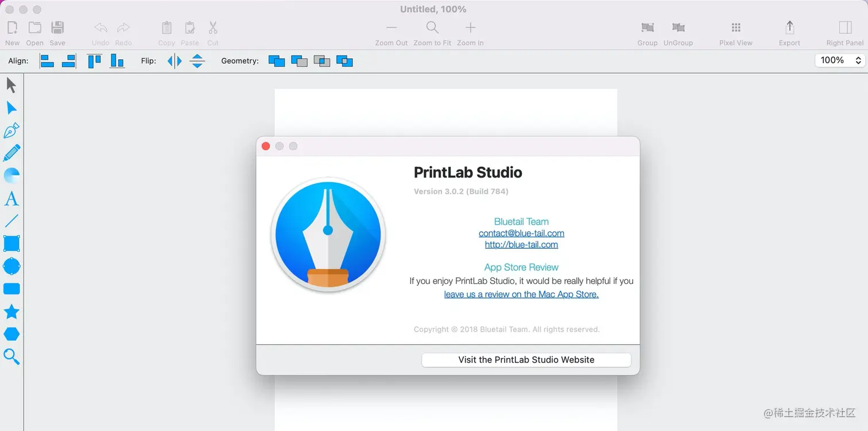Screen dimensions: 868x431
Task: Ungroup objects with the UnGroup icon
Action: tap(678, 28)
